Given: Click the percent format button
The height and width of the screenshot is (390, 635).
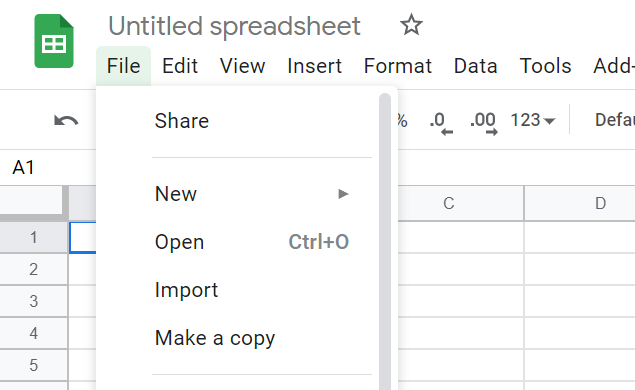Looking at the screenshot, I should [x=402, y=120].
